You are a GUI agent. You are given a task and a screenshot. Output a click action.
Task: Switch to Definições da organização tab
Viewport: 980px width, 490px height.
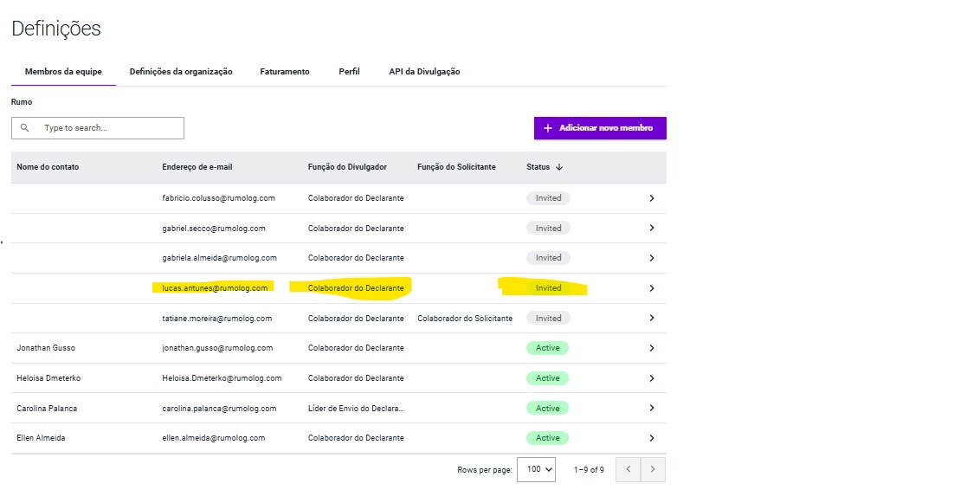tap(181, 72)
